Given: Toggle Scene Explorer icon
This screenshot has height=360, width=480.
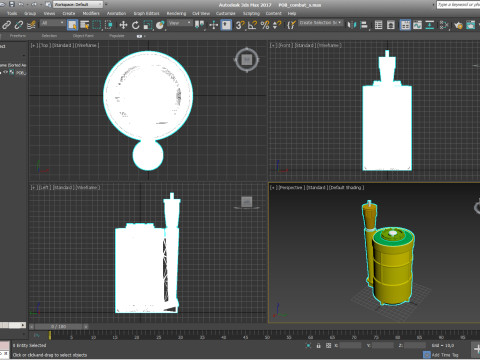Looking at the screenshot, I should 378,25.
